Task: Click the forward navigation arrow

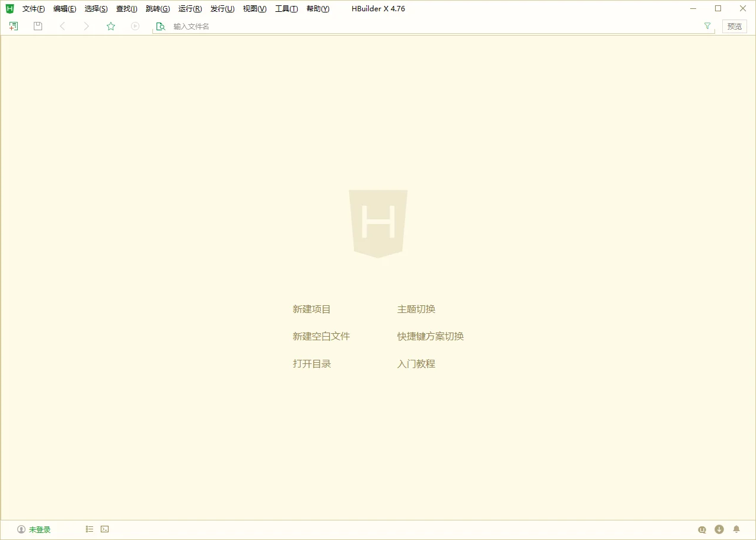Action: (87, 26)
